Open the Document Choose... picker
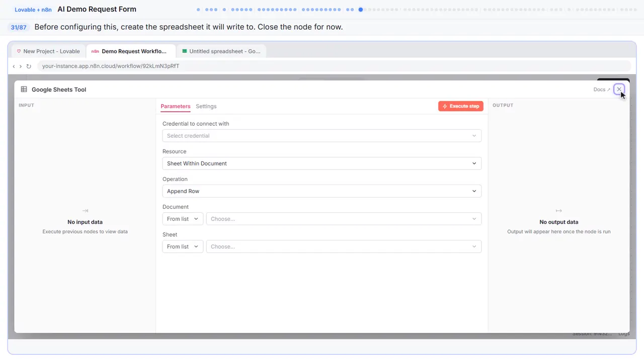644x362 pixels. click(344, 219)
